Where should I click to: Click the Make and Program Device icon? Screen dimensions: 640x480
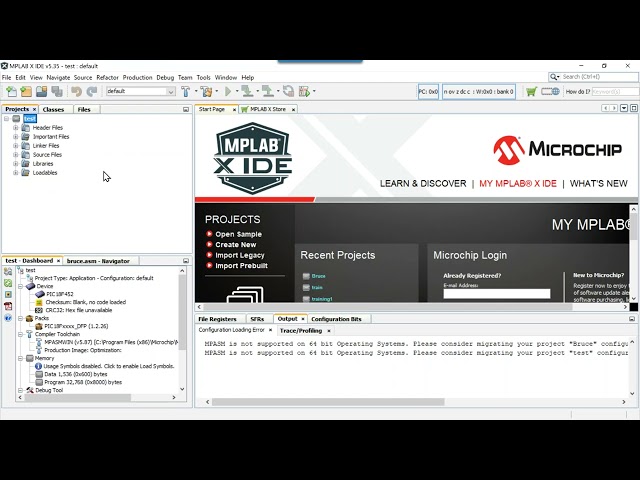[247, 91]
